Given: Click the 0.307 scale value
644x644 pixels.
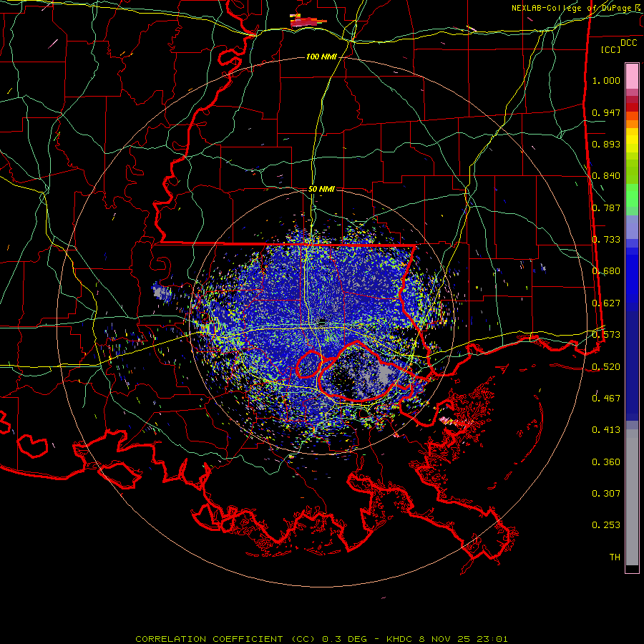Looking at the screenshot, I should 606,494.
